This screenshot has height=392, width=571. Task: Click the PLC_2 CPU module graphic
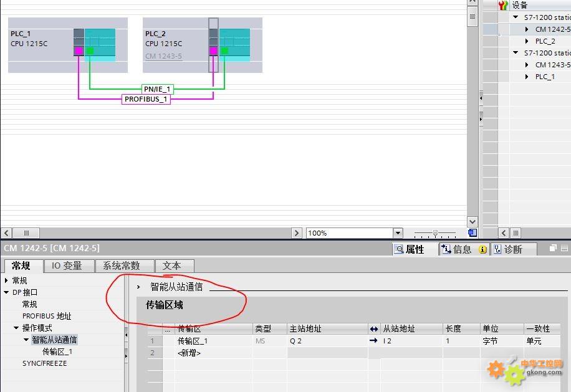coord(234,44)
